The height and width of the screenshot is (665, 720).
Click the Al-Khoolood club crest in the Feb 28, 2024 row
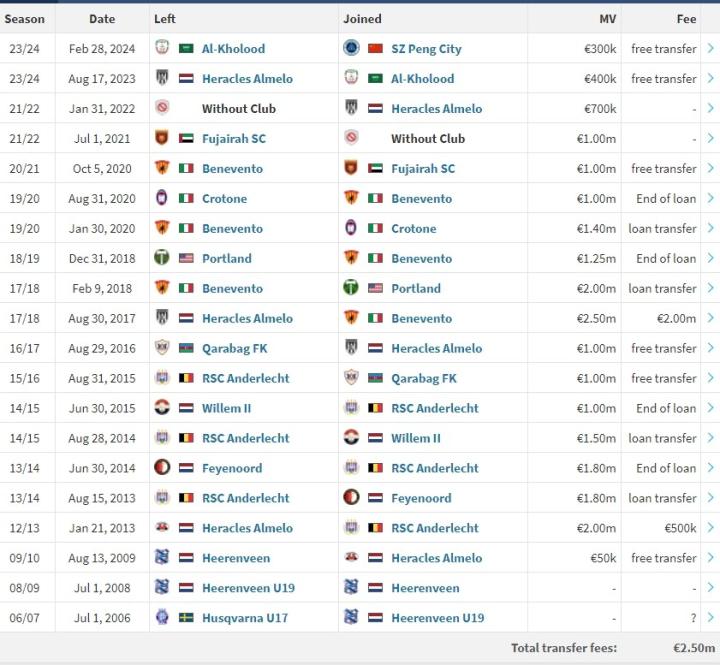click(x=162, y=48)
